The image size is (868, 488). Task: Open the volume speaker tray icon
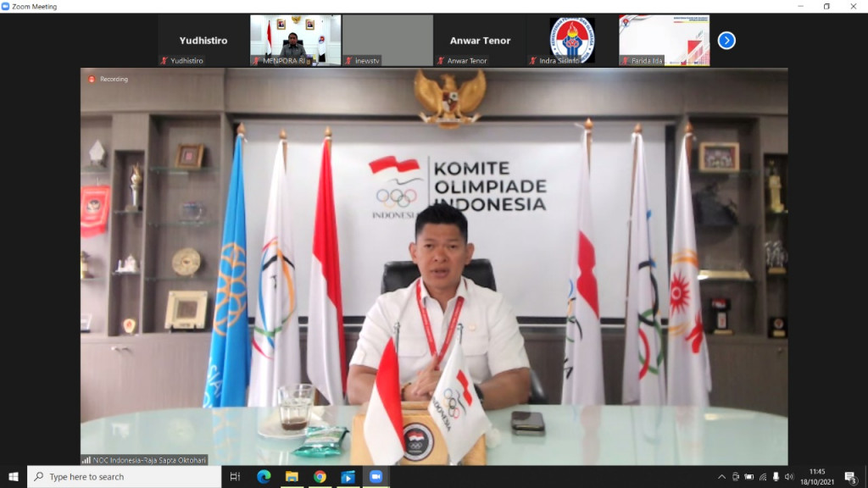pos(789,477)
